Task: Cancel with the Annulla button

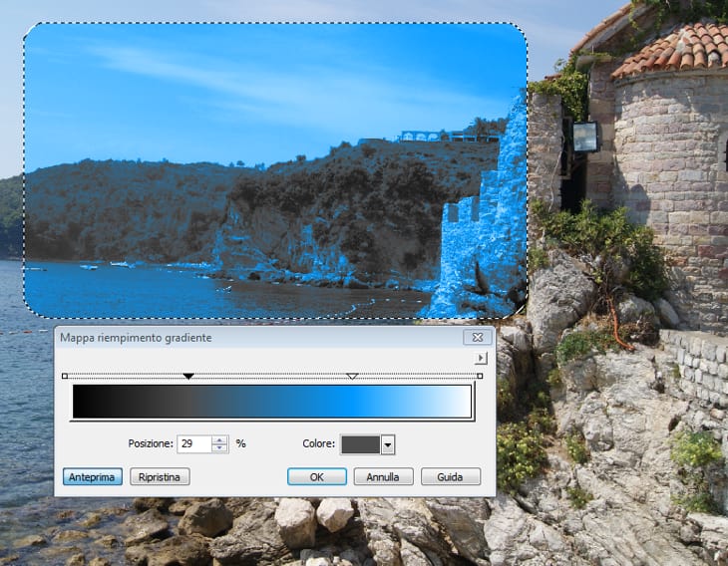Action: tap(382, 477)
